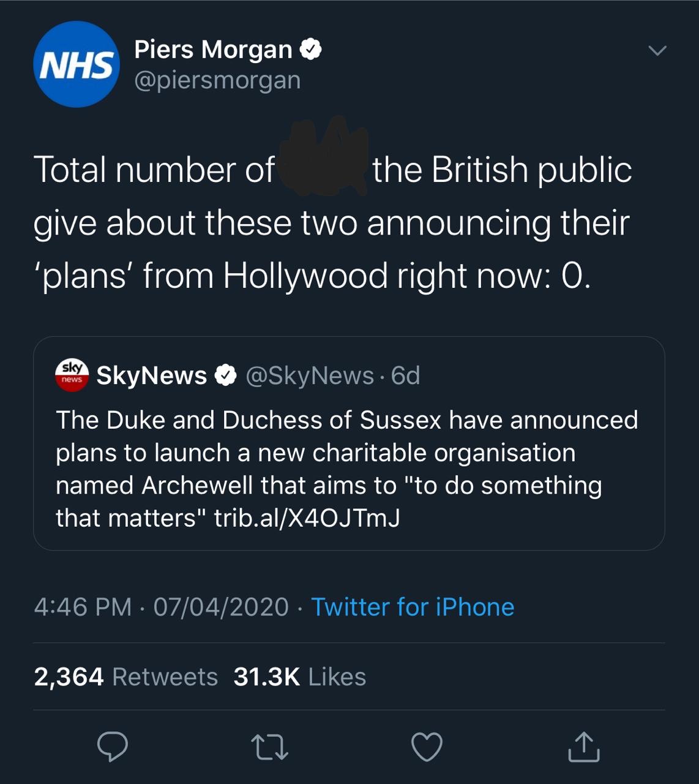Viewport: 699px width, 784px height.
Task: Click the Twitter for iPhone source link
Action: (x=413, y=607)
